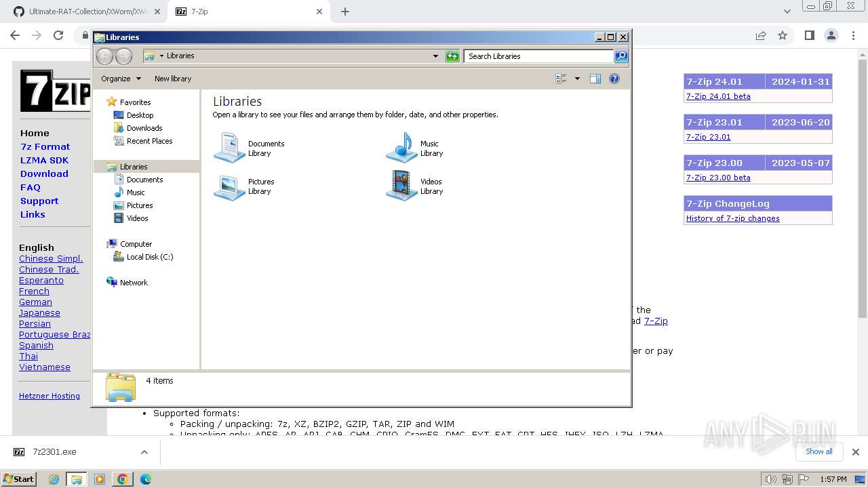Switch language to French
The height and width of the screenshot is (488, 868).
[x=34, y=291]
